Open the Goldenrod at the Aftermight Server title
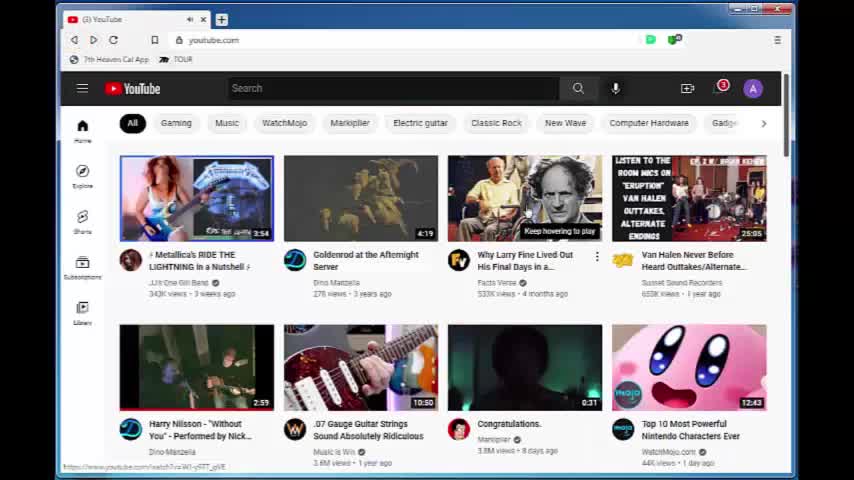This screenshot has width=854, height=480. 365,261
